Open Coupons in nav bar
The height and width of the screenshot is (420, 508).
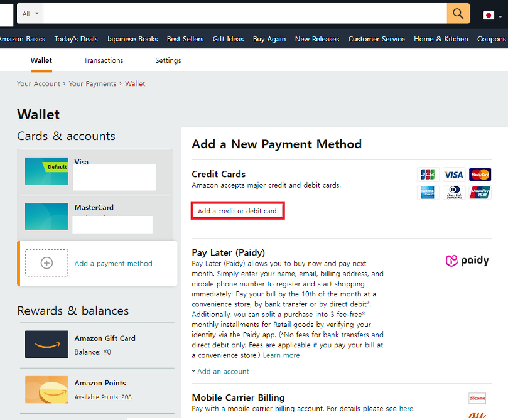492,39
